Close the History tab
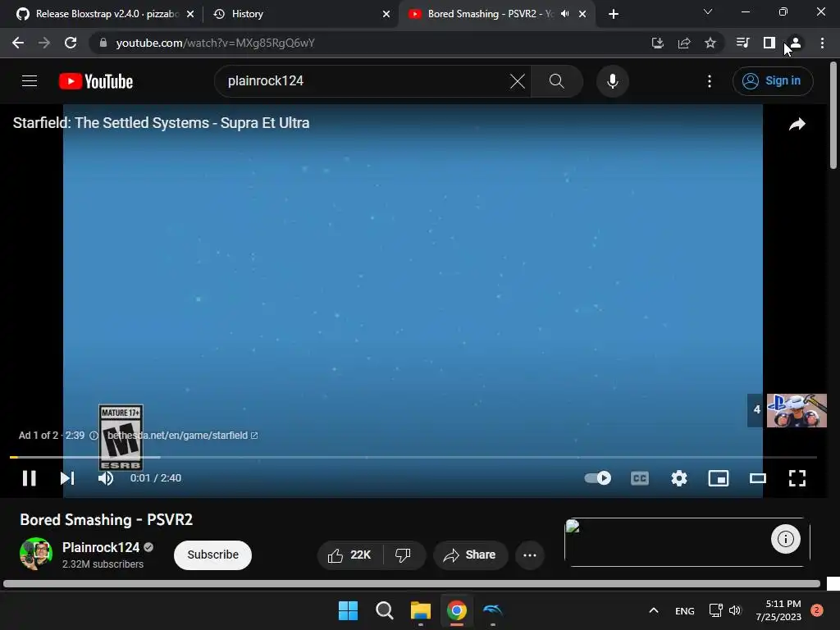840x630 pixels. [x=386, y=14]
